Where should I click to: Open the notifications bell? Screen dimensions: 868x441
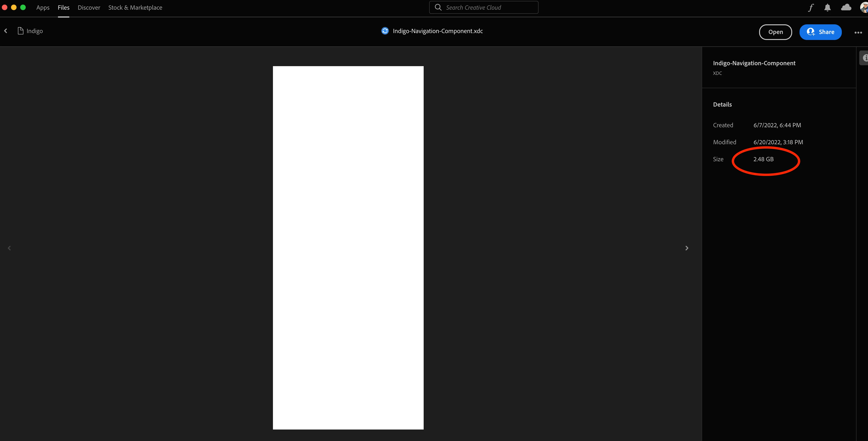[827, 7]
